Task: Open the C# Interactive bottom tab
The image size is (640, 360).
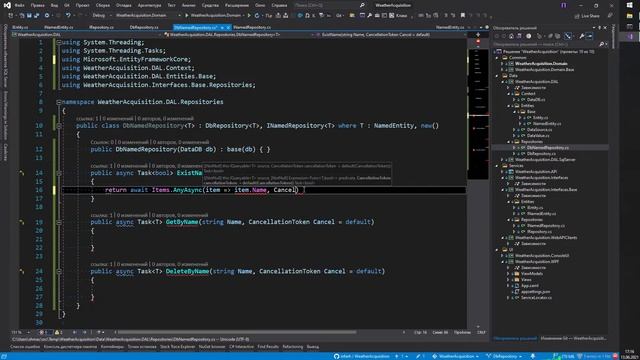Action: tap(241, 347)
